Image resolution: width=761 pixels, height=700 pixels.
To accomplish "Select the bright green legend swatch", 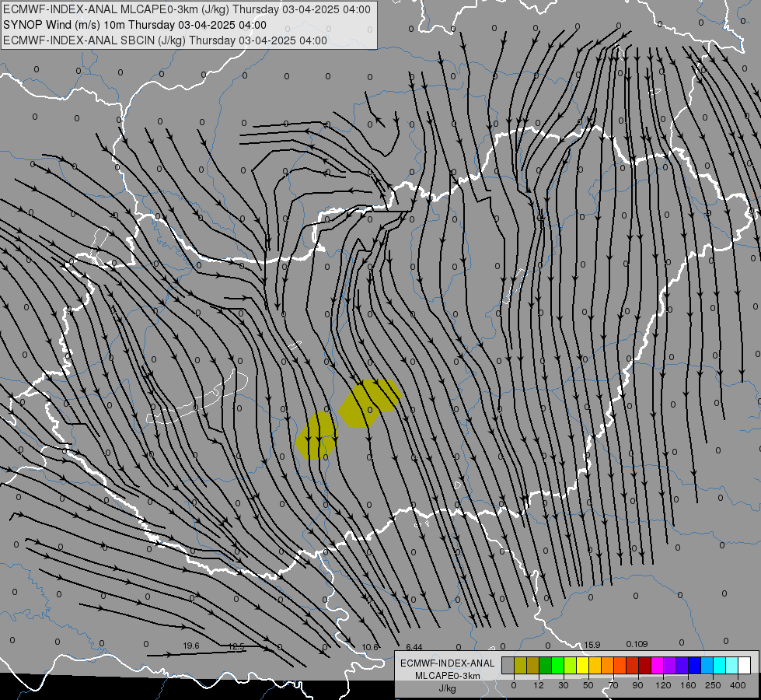I will (557, 665).
